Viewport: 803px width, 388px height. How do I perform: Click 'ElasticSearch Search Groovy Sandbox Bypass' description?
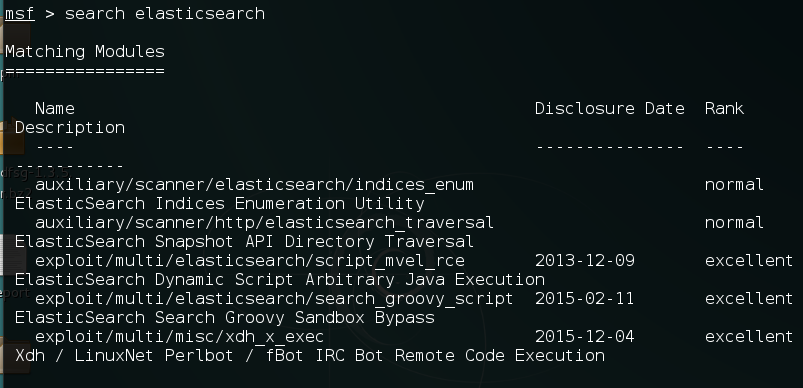225,318
